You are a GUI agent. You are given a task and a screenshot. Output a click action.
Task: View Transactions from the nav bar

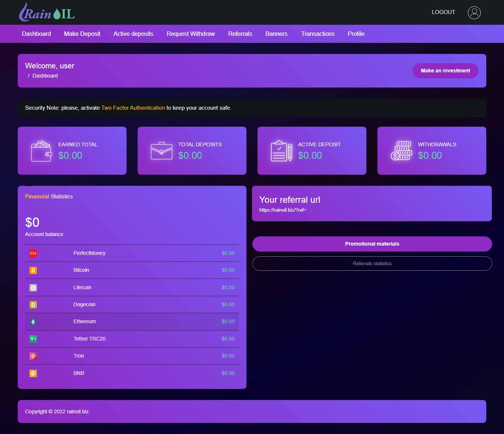tap(318, 34)
